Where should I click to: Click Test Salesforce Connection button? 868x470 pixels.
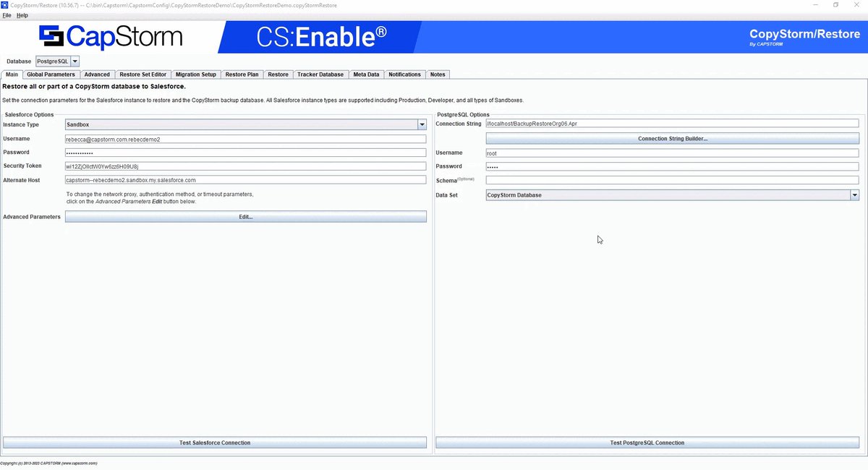click(x=215, y=443)
